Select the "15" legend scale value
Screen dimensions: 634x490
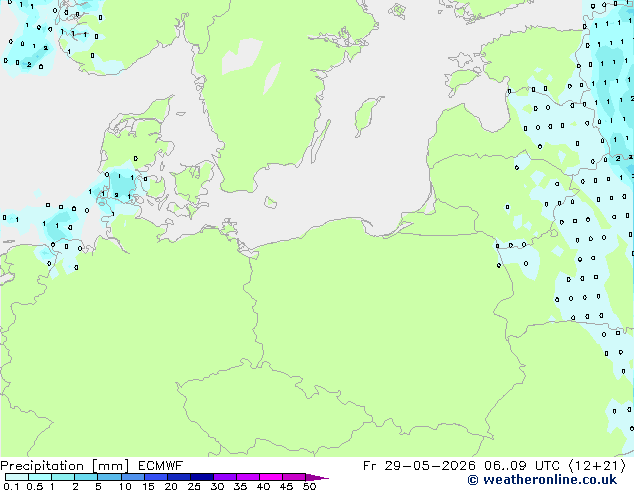(x=148, y=486)
